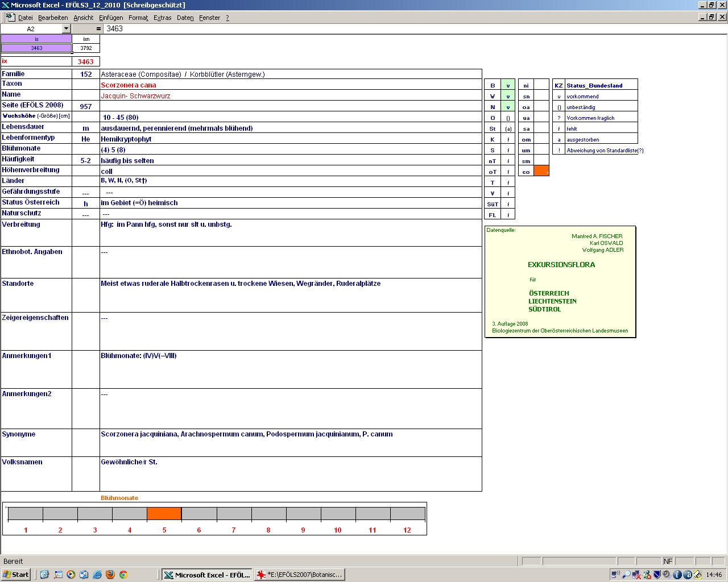Select the purple cell containing 3463

(x=36, y=48)
